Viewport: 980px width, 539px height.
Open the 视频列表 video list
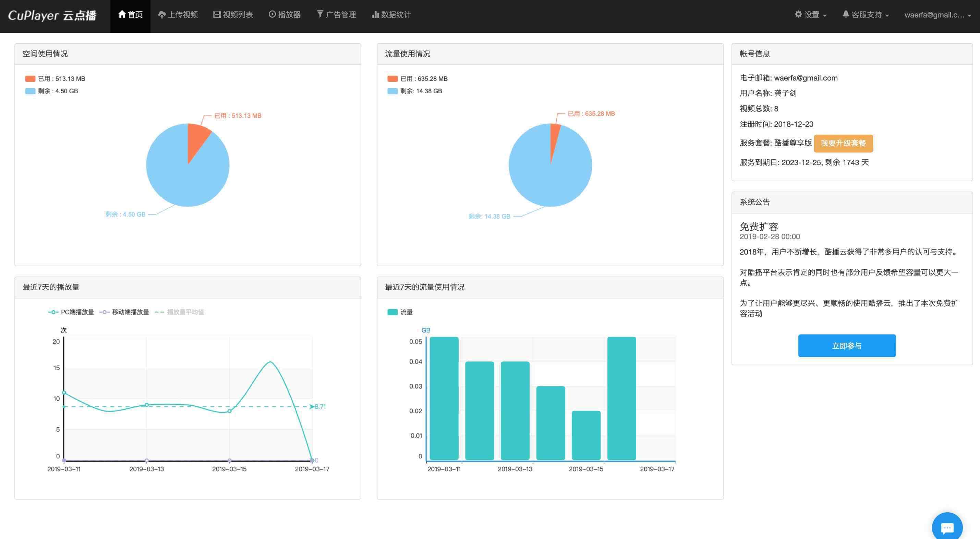[x=233, y=15]
